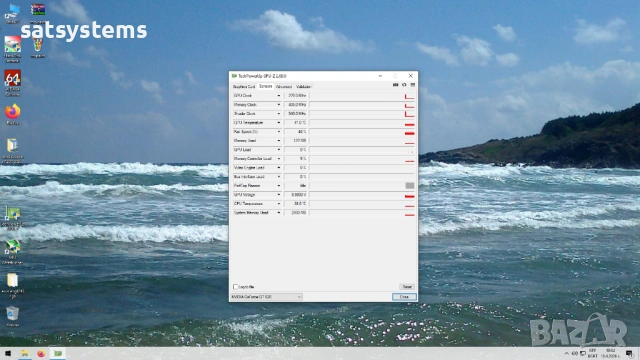Open the System Memory Used dropdown
Screen dimensions: 640x360
click(279, 213)
